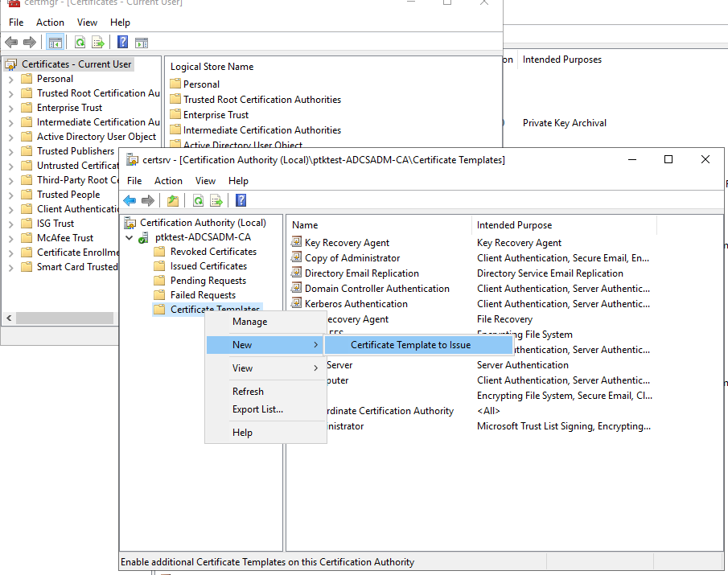
Task: Expand the McAfee Trust tree node
Action: (x=11, y=238)
